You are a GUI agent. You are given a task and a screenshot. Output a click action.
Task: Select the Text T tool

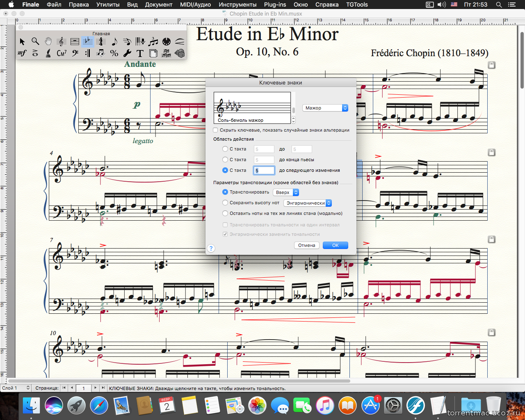140,53
